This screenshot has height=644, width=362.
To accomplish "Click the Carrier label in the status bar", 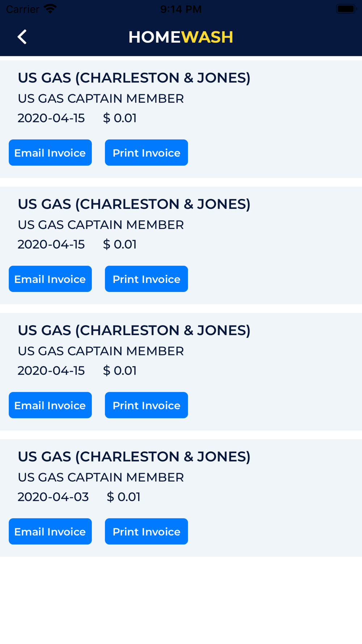I will pyautogui.click(x=22, y=9).
